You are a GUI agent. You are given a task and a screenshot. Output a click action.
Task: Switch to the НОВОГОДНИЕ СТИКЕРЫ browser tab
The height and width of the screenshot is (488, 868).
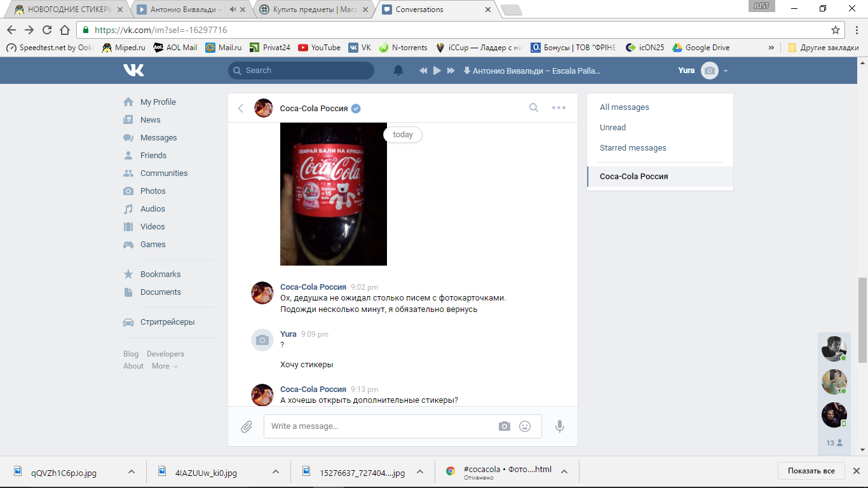(67, 10)
